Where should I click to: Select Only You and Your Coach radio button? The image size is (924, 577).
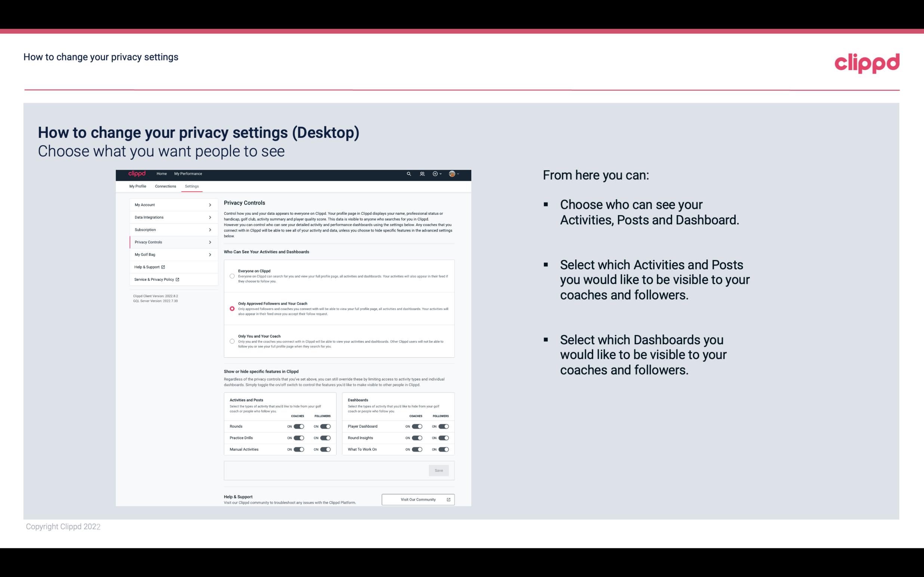tap(232, 342)
